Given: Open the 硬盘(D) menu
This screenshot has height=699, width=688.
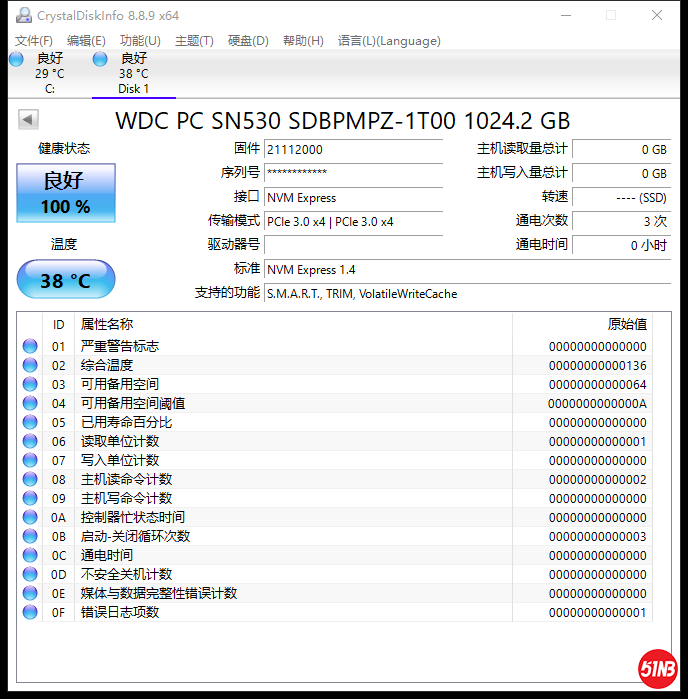Looking at the screenshot, I should [x=248, y=41].
